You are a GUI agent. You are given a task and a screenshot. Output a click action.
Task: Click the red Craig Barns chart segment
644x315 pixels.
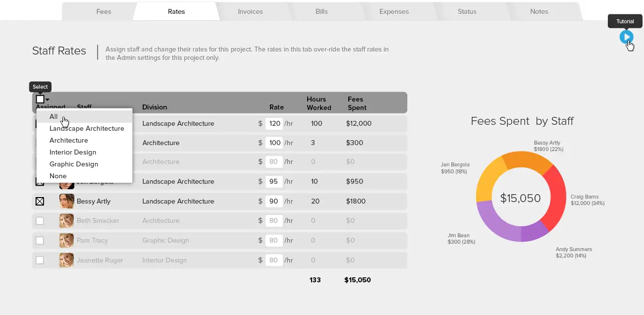(x=553, y=197)
